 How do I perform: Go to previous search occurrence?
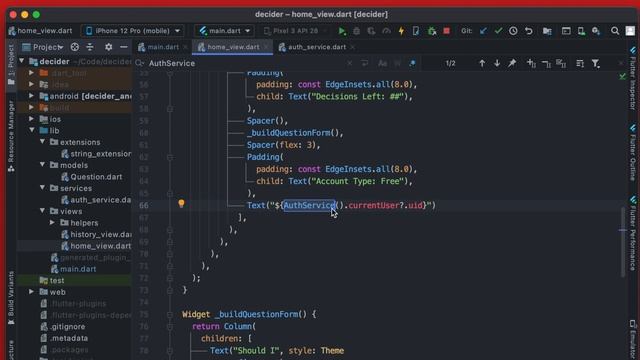pos(482,64)
